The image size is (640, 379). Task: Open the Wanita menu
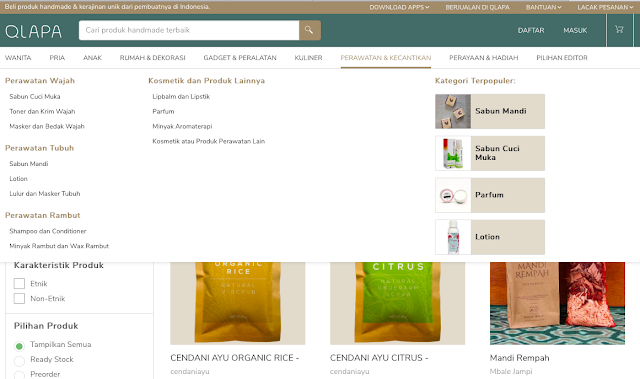(18, 58)
